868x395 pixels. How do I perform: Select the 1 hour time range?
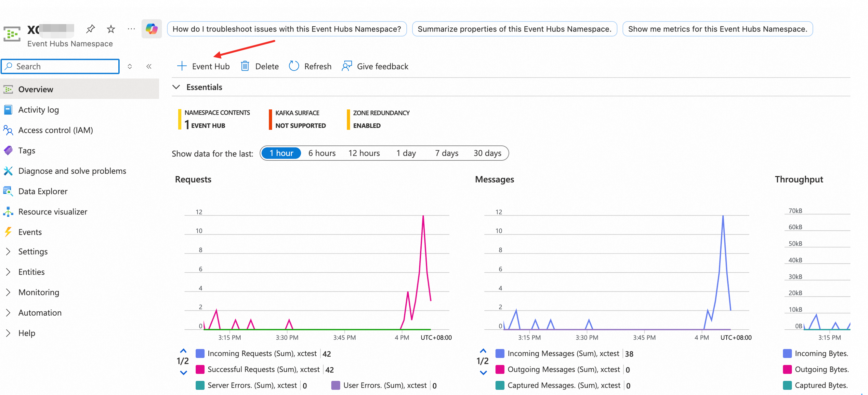click(x=281, y=153)
